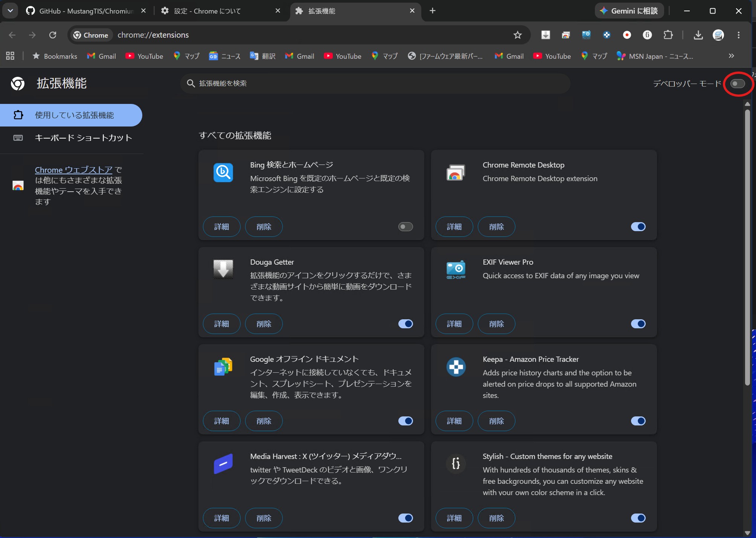Click the Stylish card icon

click(456, 464)
